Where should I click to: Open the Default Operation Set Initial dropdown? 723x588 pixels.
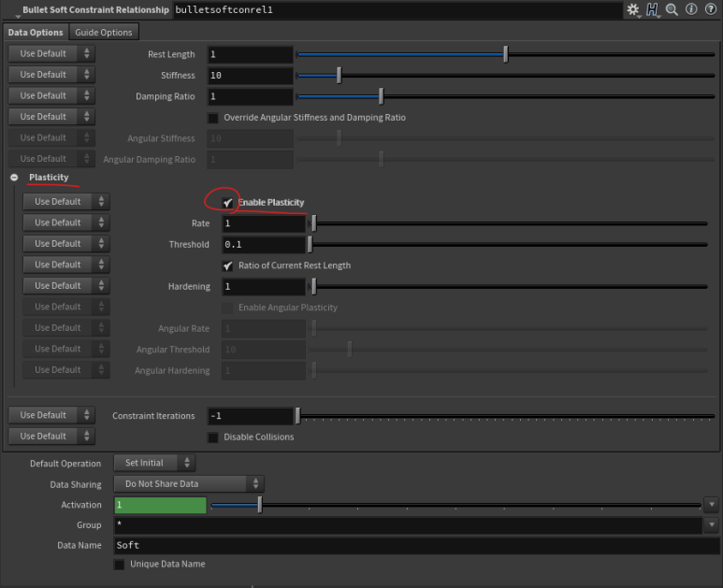[154, 463]
